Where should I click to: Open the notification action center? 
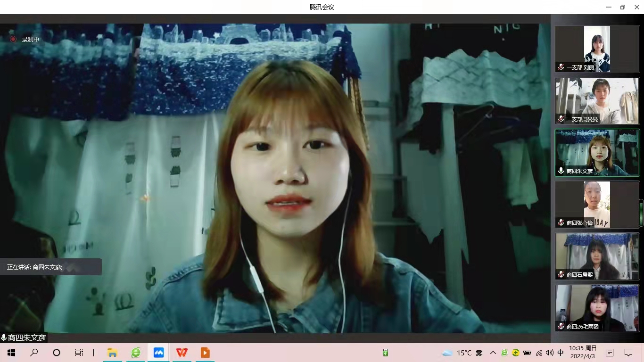628,353
